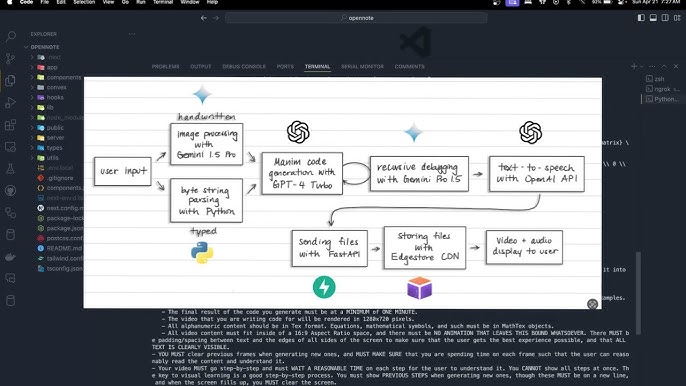
Task: Select the Python terminal in the list
Action: click(x=662, y=99)
